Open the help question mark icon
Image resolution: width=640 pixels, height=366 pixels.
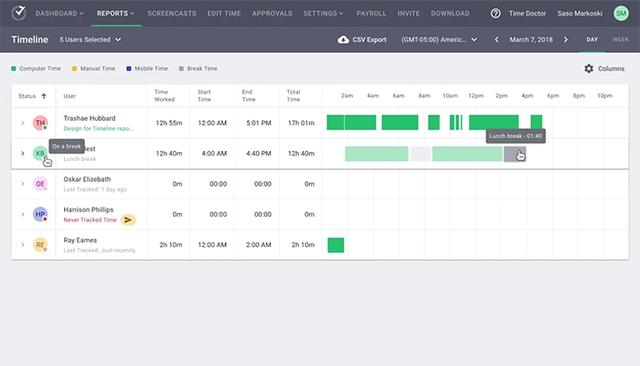coord(496,13)
